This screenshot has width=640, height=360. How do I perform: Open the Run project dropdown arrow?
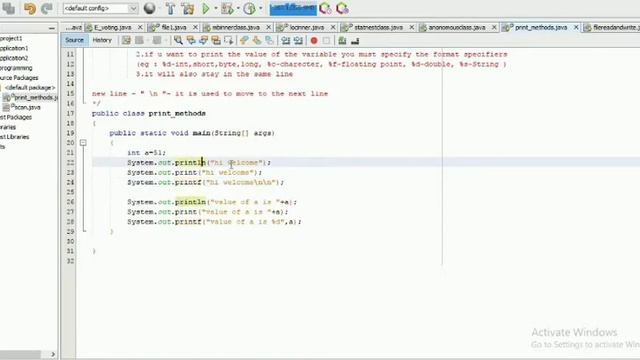point(216,8)
